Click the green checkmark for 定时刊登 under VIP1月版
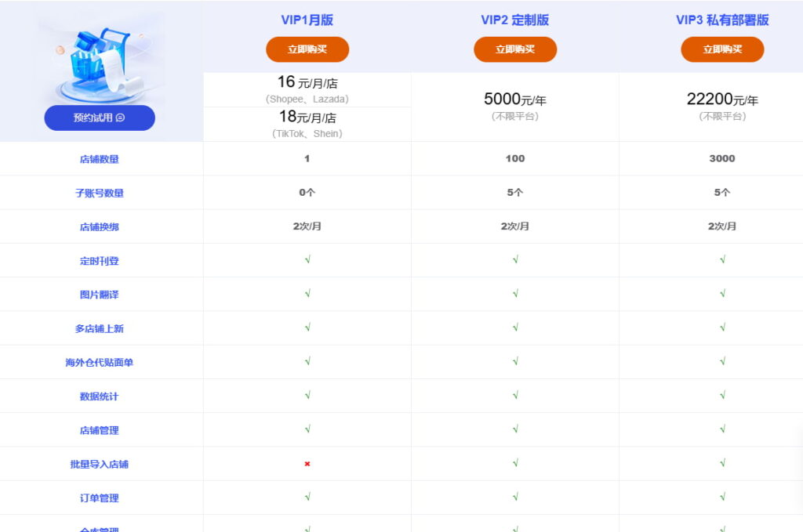Viewport: 803px width, 532px height. tap(307, 260)
